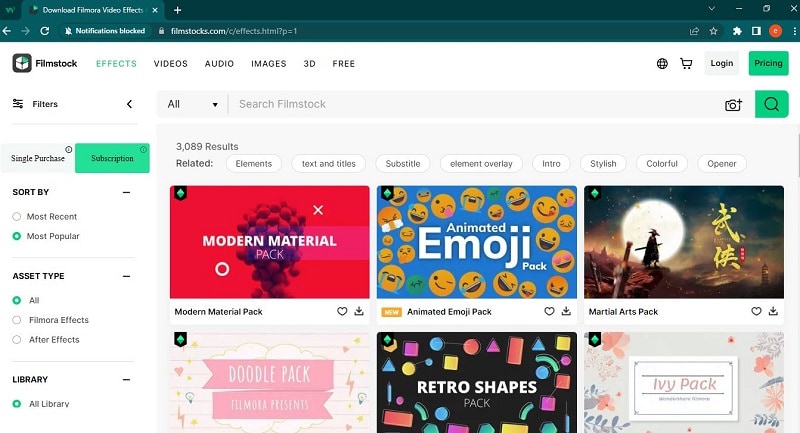800x433 pixels.
Task: Open the Chrome profile avatar
Action: coord(776,31)
